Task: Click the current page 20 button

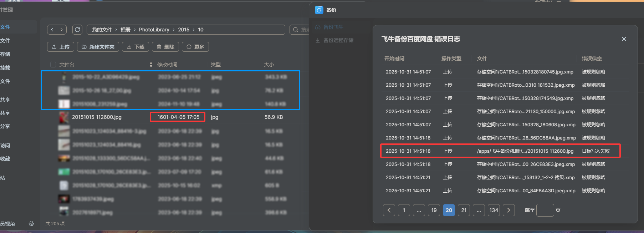Action: point(449,210)
